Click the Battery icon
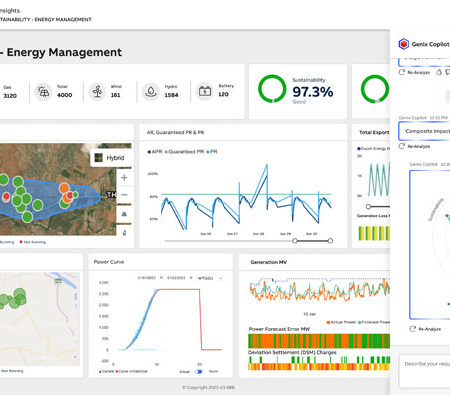Image resolution: width=450 pixels, height=395 pixels. (205, 91)
